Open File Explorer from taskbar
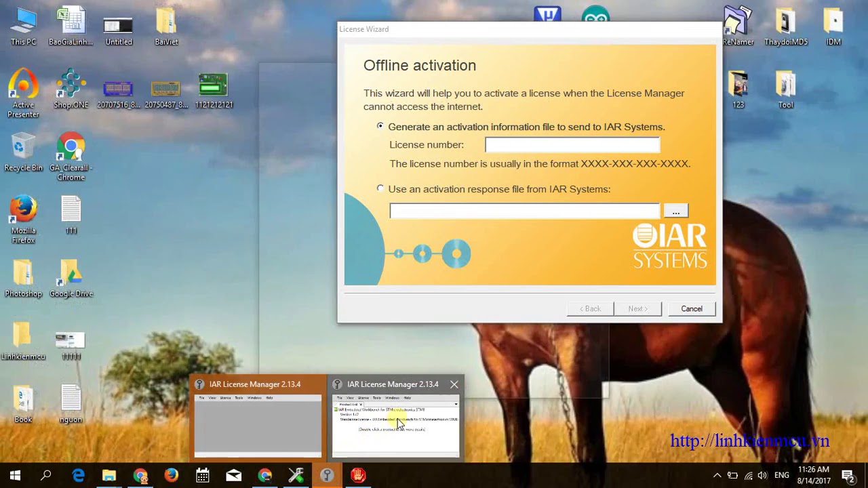The height and width of the screenshot is (488, 868). [x=109, y=476]
